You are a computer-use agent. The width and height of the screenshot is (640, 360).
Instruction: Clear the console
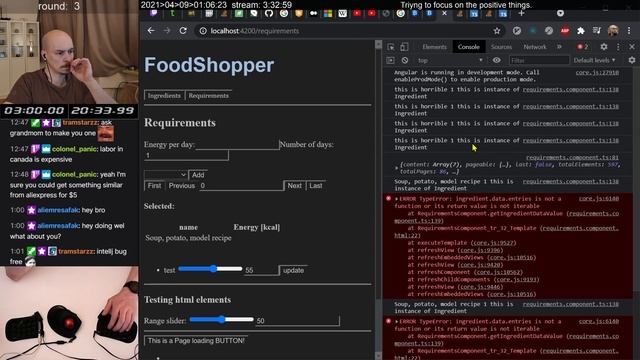point(404,60)
